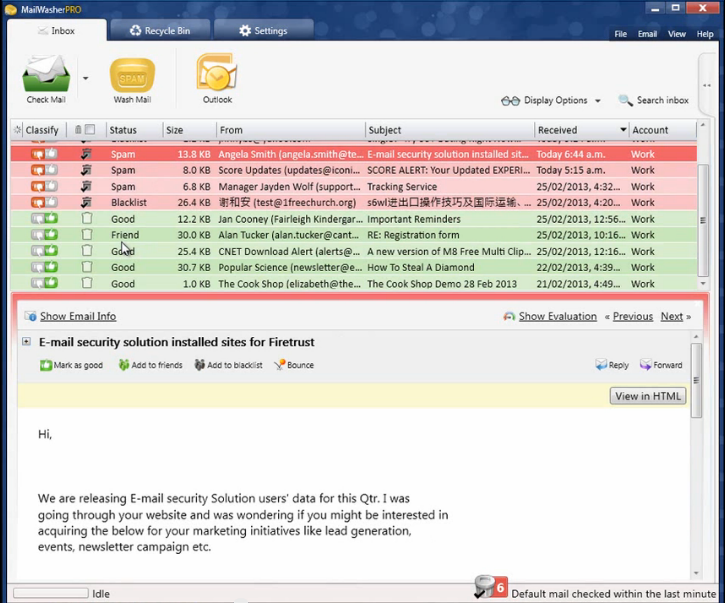Image resolution: width=725 pixels, height=603 pixels.
Task: Click the Search inbox field
Action: 654,101
